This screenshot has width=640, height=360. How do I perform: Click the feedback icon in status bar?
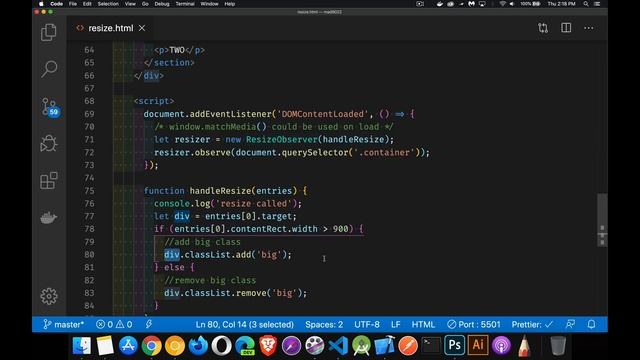pyautogui.click(x=570, y=324)
